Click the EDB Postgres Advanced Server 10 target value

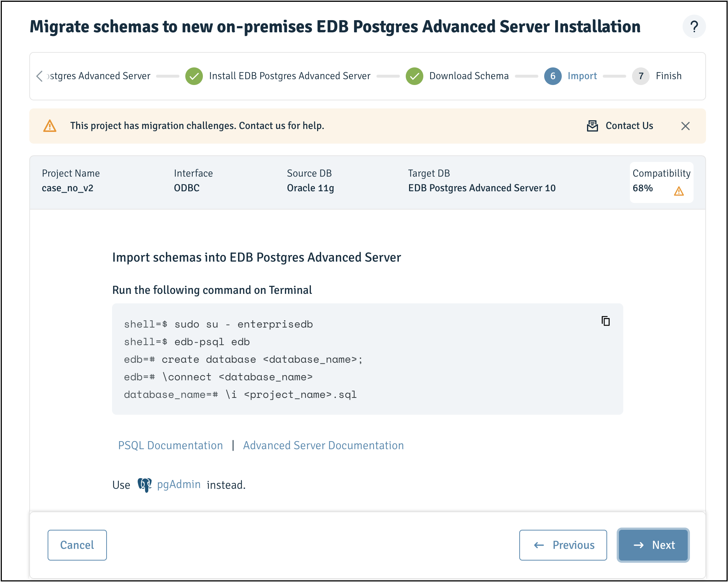coord(482,188)
